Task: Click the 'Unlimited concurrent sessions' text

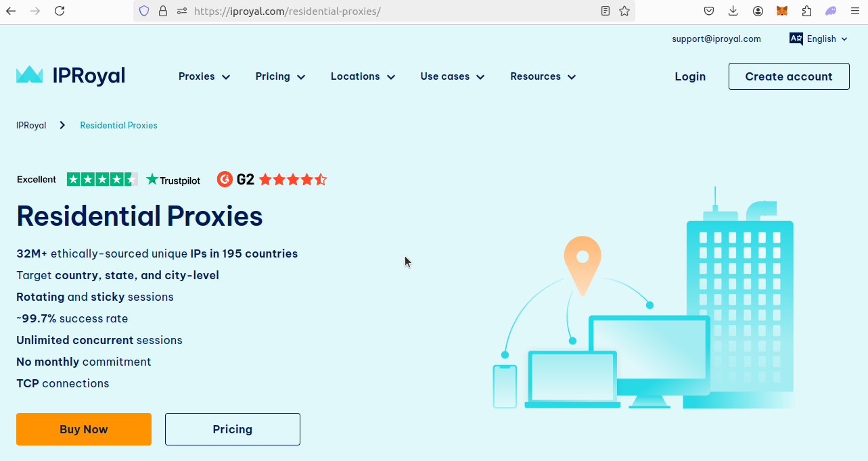Action: [99, 340]
